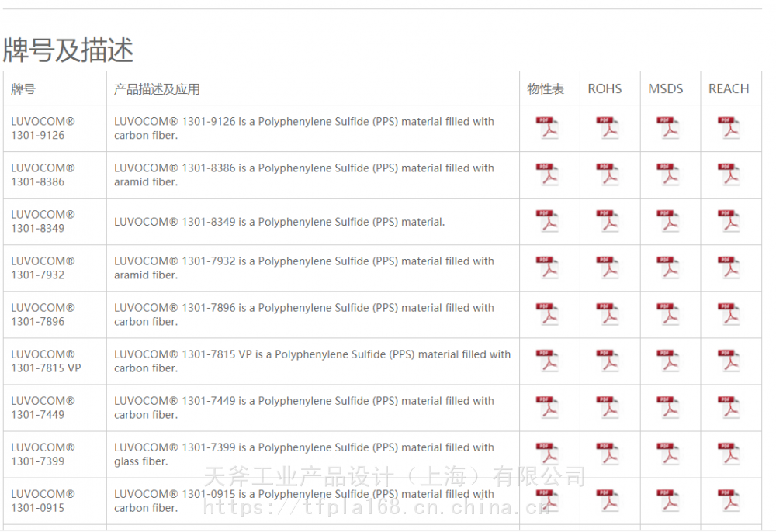Open the ROHS PDF for LUVOCOM 1301-7449
This screenshot has height=532, width=776.
click(x=608, y=407)
